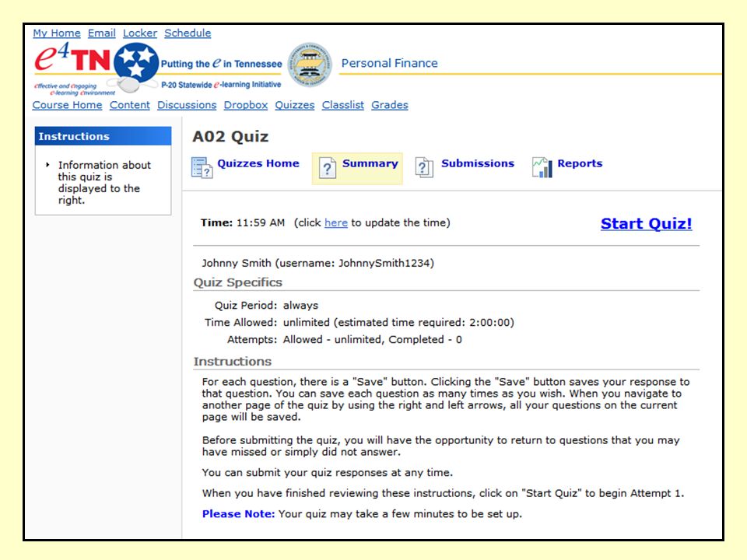Click the sidebar 'Information about this quiz' item
This screenshot has height=560, width=747.
click(x=104, y=182)
